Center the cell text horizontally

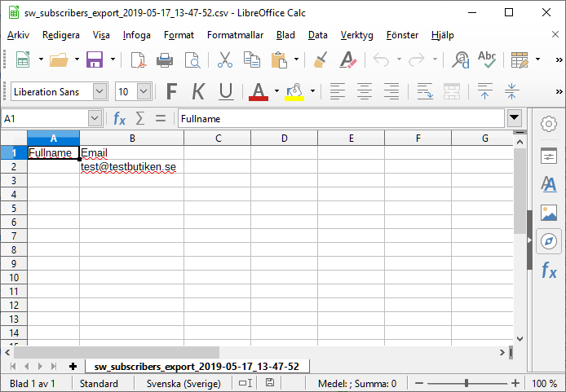365,91
